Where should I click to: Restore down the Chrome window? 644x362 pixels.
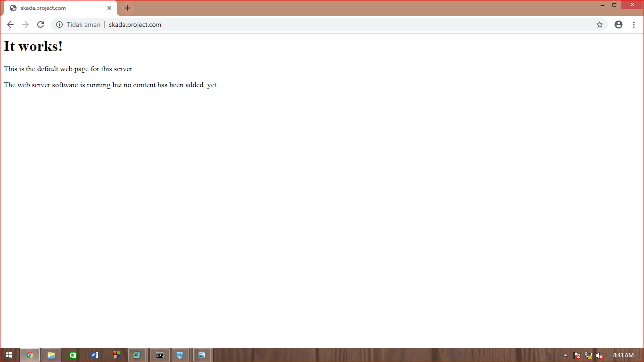pyautogui.click(x=615, y=5)
